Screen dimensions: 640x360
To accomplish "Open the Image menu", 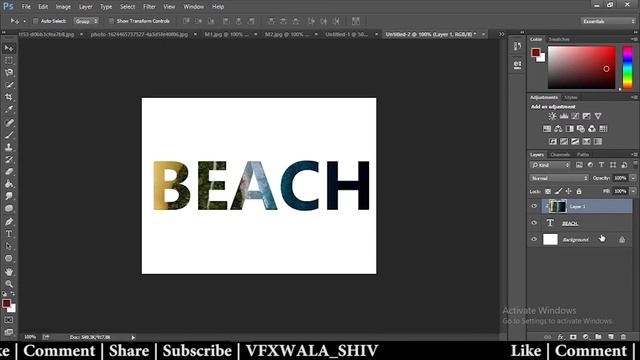I will tap(63, 7).
